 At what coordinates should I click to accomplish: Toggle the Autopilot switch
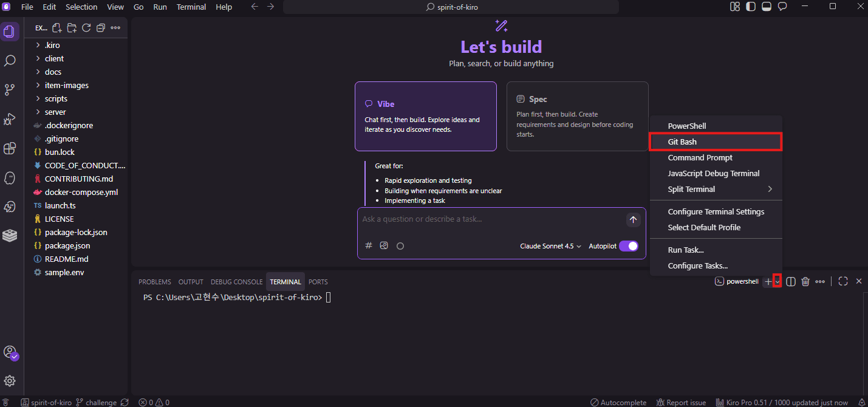[629, 246]
